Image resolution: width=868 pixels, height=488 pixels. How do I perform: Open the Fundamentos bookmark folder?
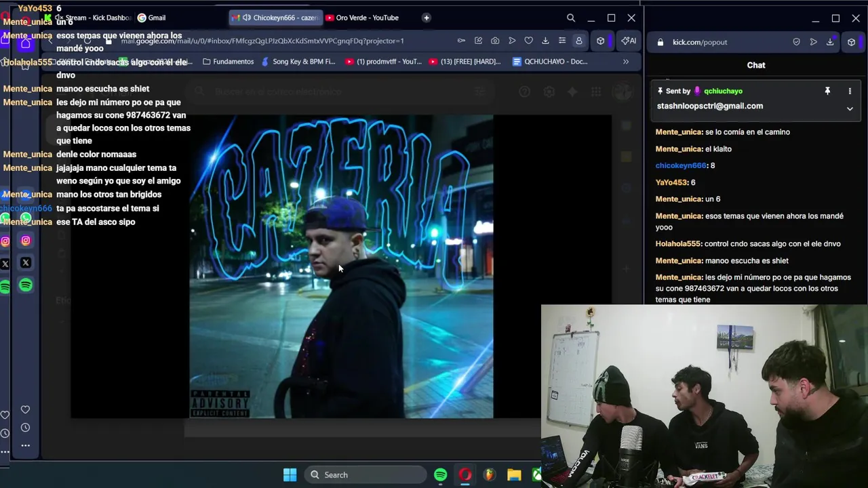228,62
